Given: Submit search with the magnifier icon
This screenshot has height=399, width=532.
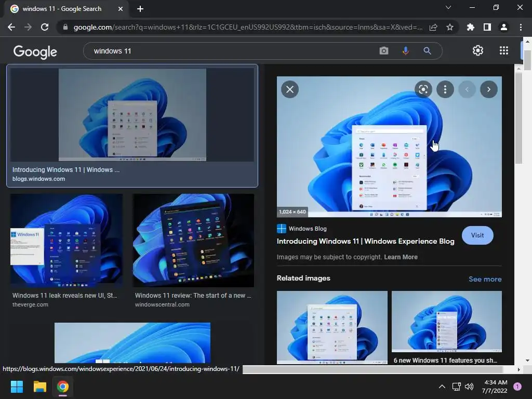Looking at the screenshot, I should pos(427,51).
